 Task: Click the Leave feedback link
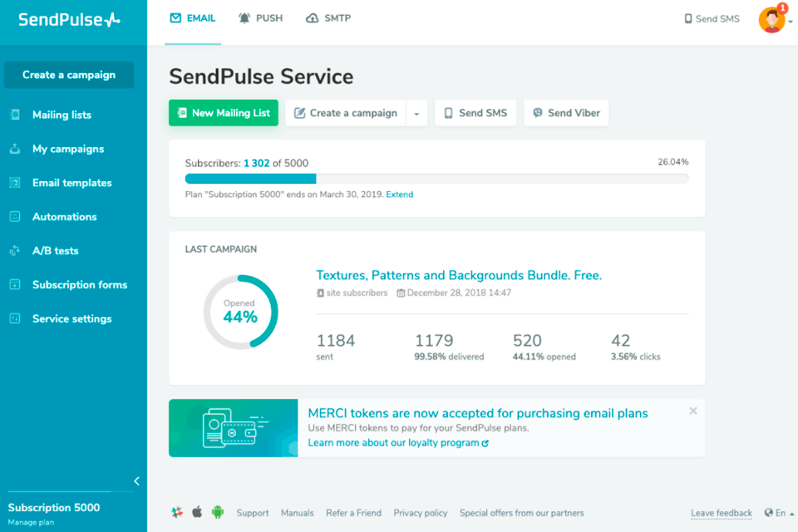coord(722,513)
